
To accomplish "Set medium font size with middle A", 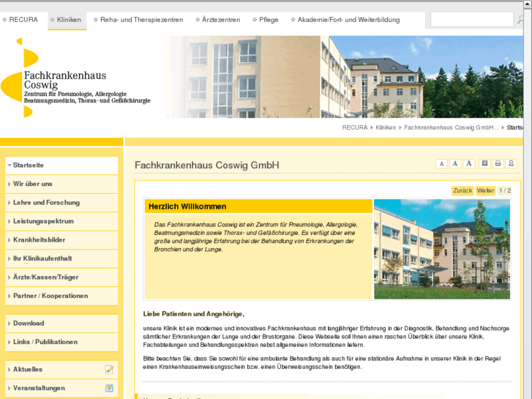I will pos(455,164).
